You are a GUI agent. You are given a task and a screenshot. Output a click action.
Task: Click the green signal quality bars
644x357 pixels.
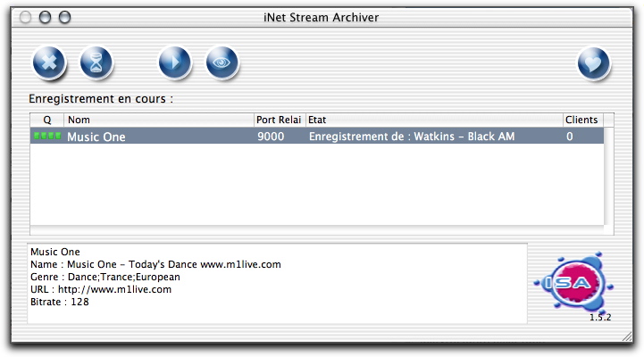click(47, 136)
